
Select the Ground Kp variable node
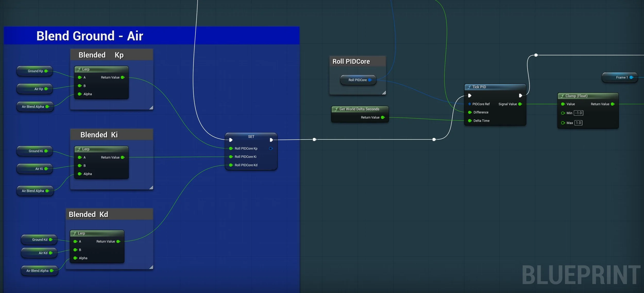pos(35,71)
